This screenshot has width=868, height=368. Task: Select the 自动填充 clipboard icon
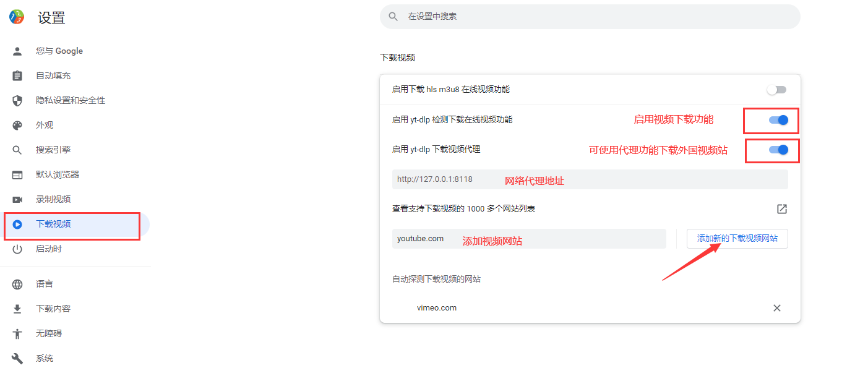click(17, 76)
